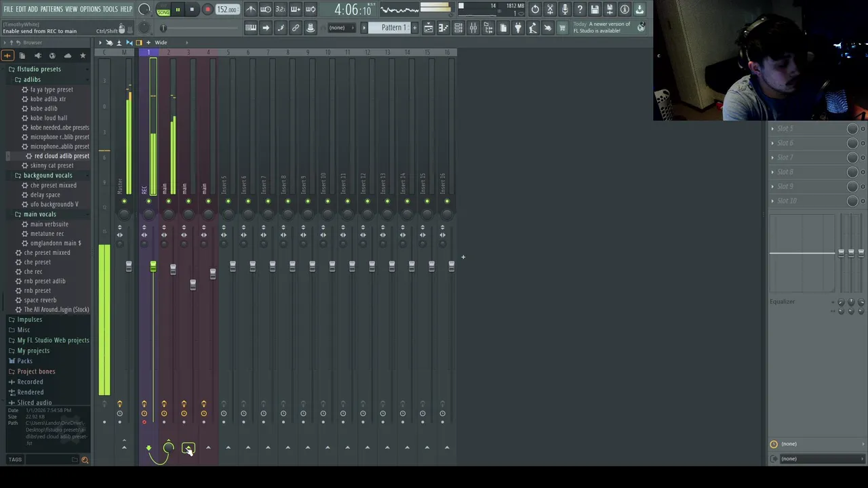Select the delay space preset
The height and width of the screenshot is (488, 868).
coord(45,195)
